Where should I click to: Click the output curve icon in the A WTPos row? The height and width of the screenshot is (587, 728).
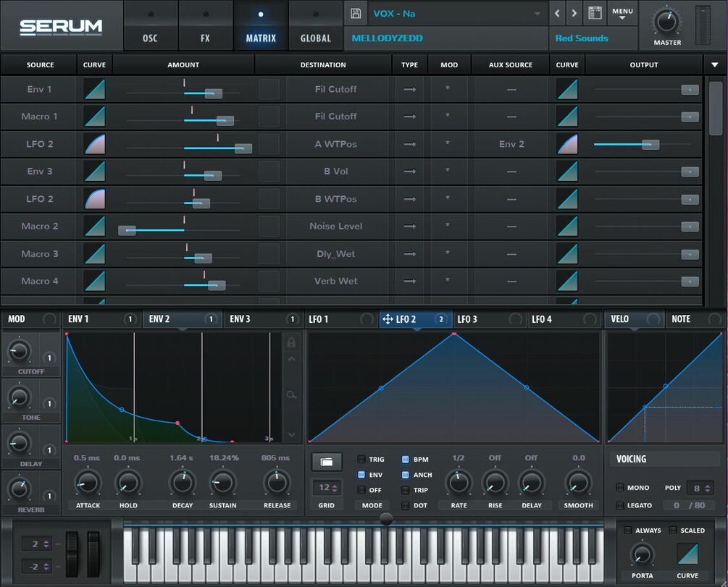coord(567,144)
